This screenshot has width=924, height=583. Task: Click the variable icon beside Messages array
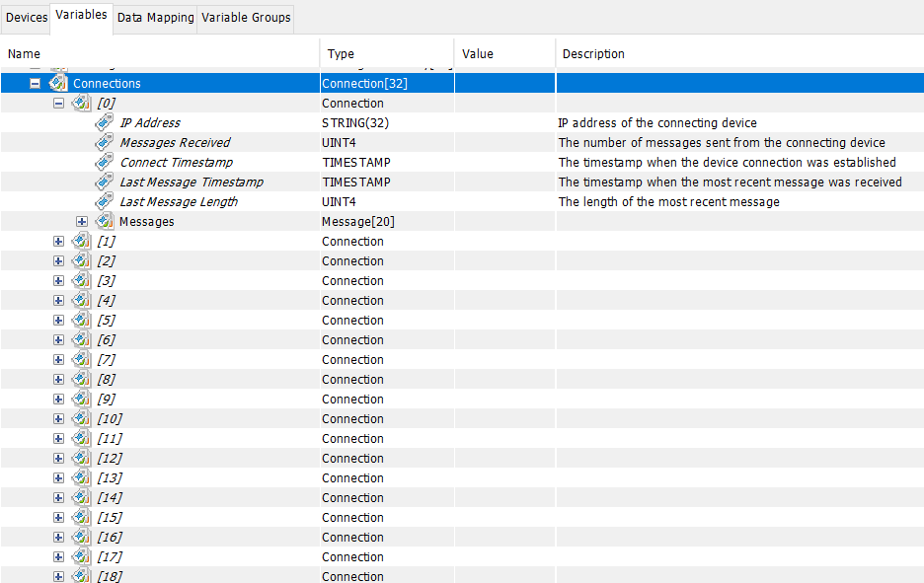[105, 221]
